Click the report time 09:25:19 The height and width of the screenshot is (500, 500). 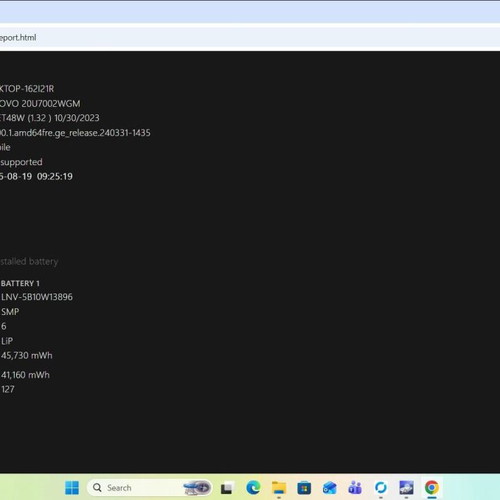pos(55,177)
